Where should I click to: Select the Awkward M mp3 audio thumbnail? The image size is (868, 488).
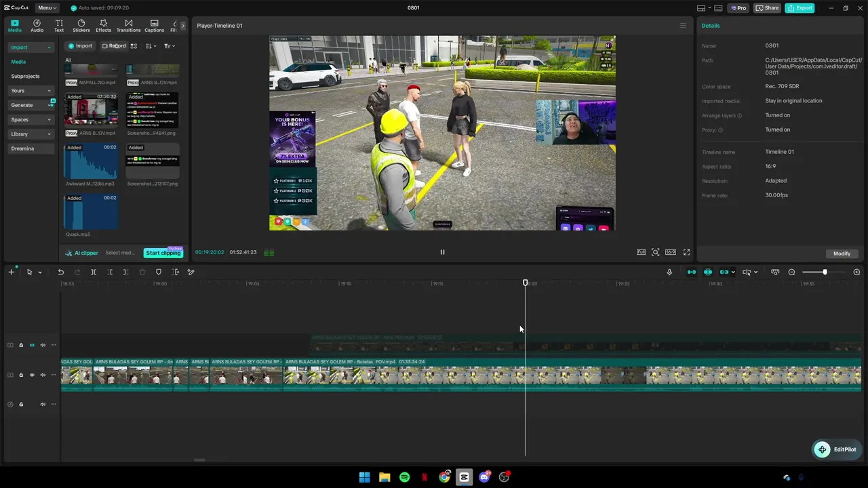[x=90, y=161]
